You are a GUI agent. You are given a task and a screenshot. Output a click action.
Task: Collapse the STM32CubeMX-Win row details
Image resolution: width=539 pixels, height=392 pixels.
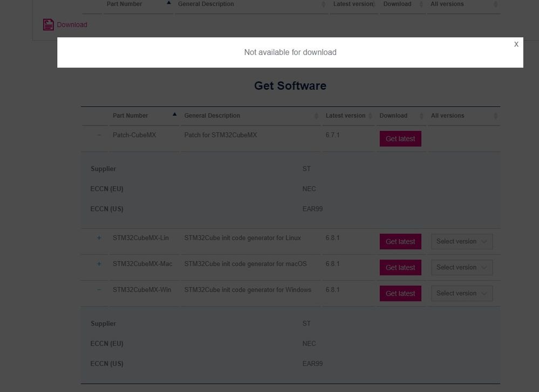99,290
